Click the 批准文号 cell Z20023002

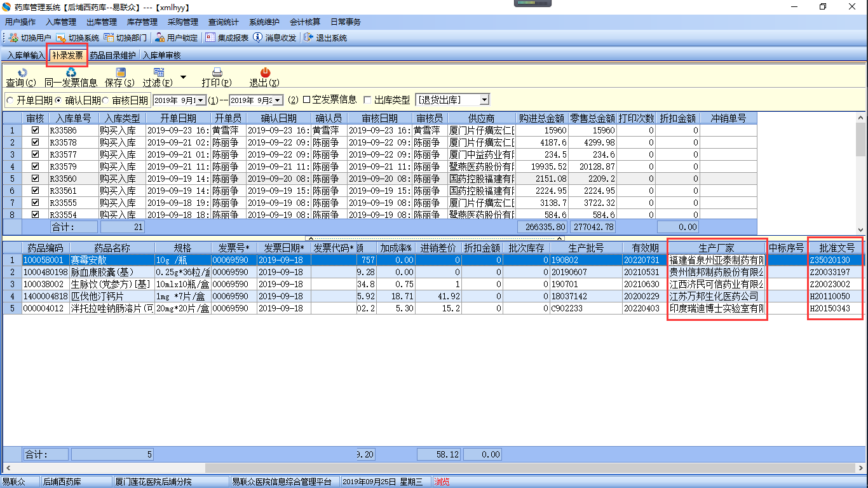(836, 284)
